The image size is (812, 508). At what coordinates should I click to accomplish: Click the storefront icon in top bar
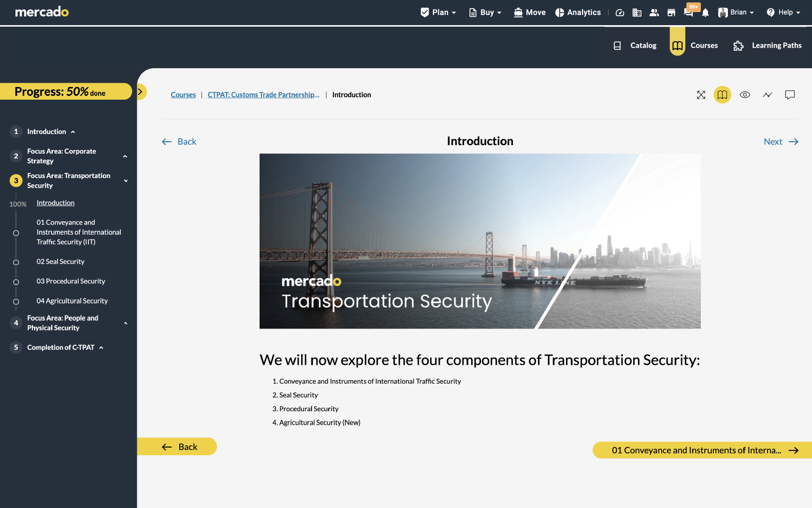pyautogui.click(x=671, y=13)
